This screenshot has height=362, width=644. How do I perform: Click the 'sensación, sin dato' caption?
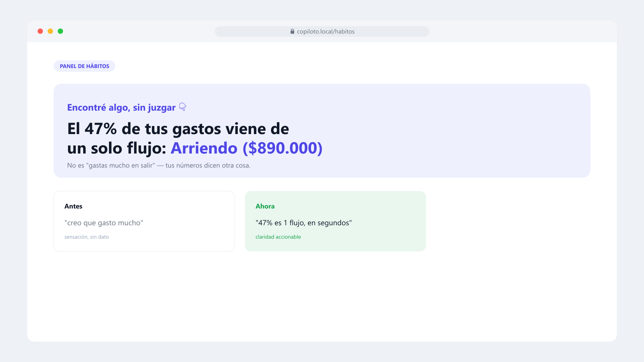coord(87,237)
